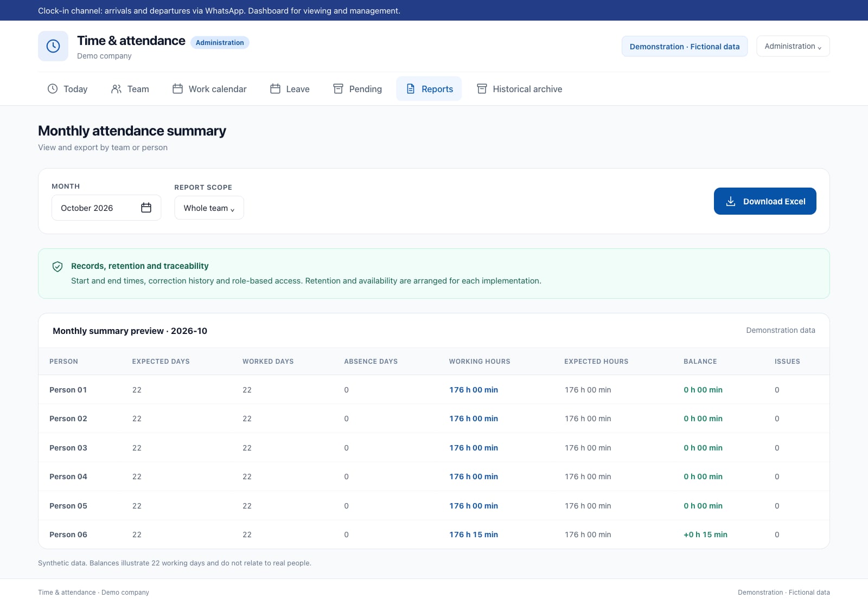Screen dimensions: 868x605
Task: Click the Today tab clock icon
Action: point(53,89)
